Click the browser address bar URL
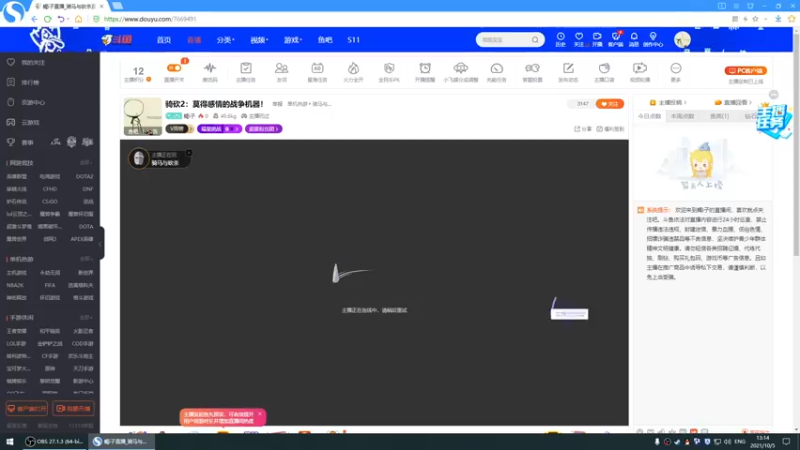The width and height of the screenshot is (800, 450). click(x=149, y=19)
